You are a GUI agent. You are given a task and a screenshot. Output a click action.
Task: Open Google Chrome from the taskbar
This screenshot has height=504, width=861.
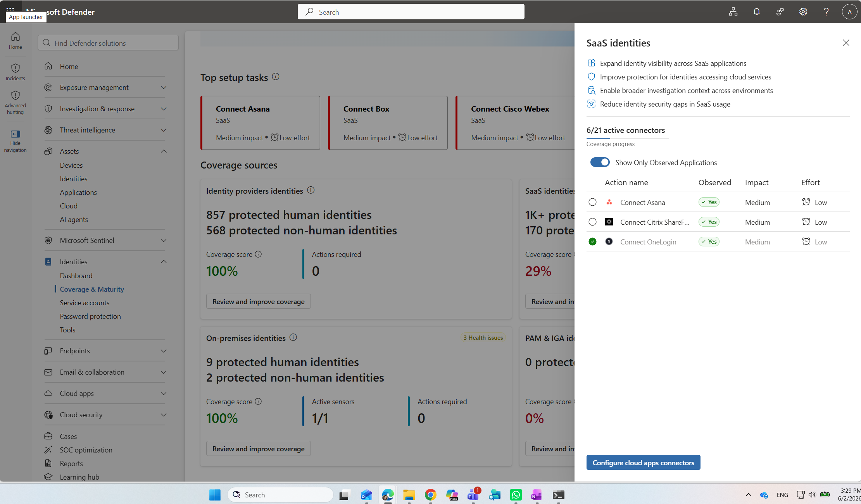coord(430,495)
